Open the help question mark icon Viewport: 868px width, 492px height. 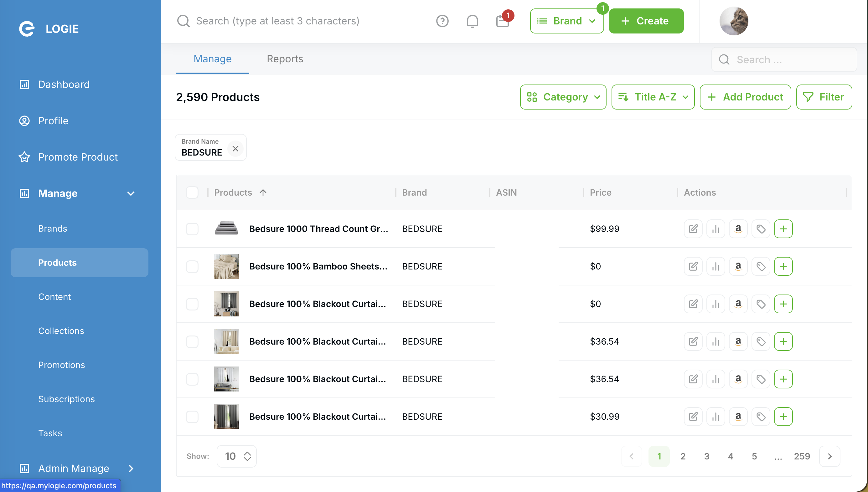click(442, 21)
